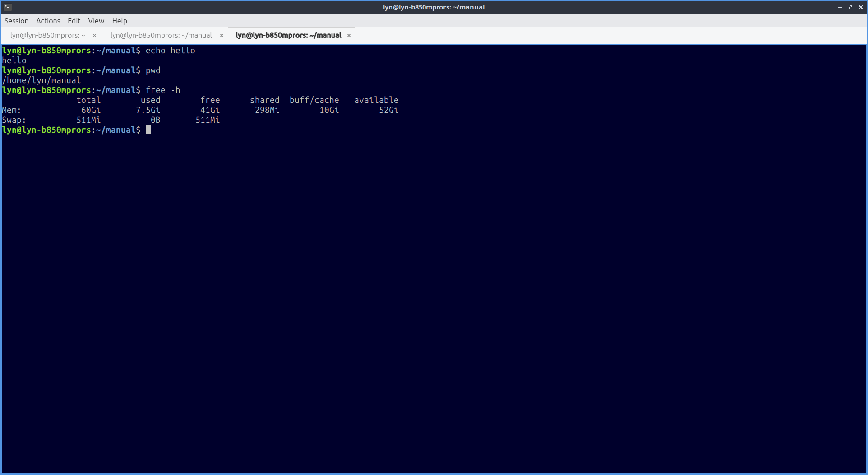Image resolution: width=868 pixels, height=475 pixels.
Task: Click the cursor block at the last prompt
Action: pyautogui.click(x=148, y=130)
